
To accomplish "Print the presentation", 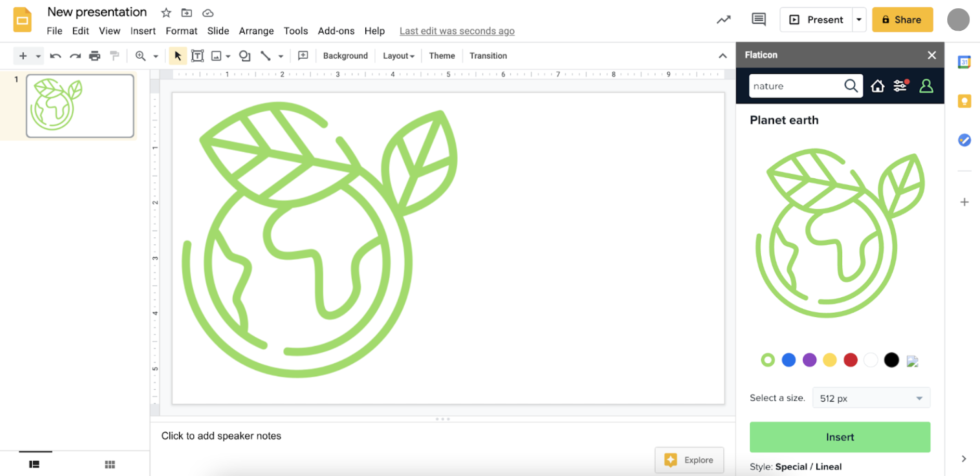I will (95, 56).
